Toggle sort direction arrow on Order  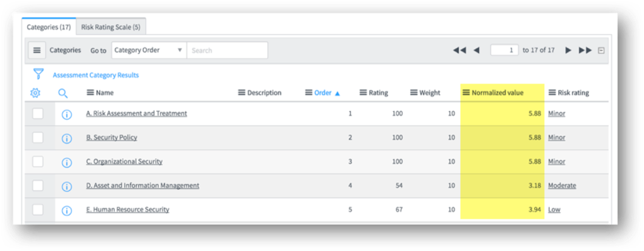click(337, 93)
